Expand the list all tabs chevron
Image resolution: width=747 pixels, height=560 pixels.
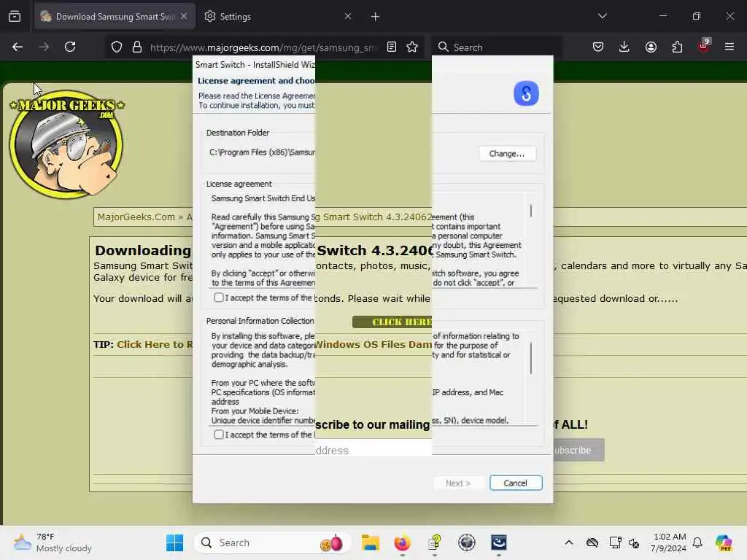(x=602, y=16)
